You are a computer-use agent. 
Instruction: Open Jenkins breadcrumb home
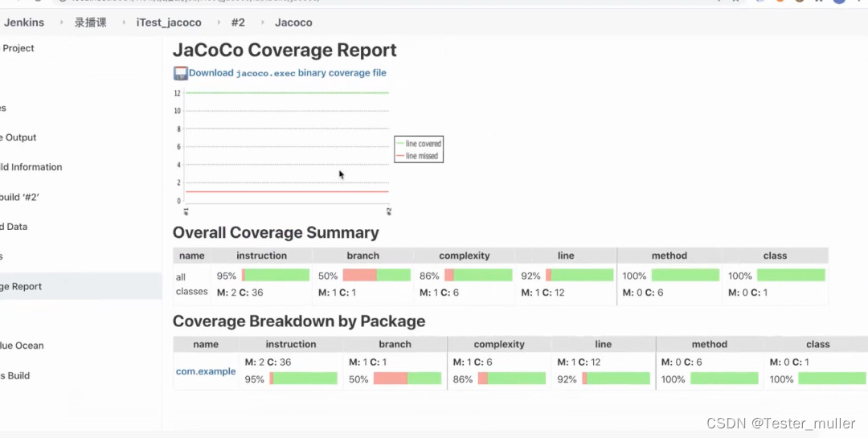coord(24,23)
